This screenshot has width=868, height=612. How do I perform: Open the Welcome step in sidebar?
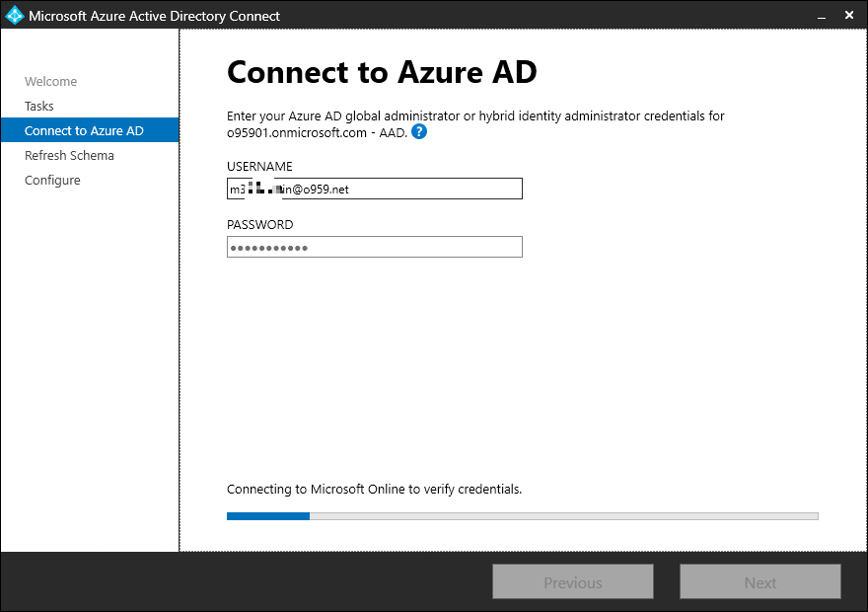51,81
